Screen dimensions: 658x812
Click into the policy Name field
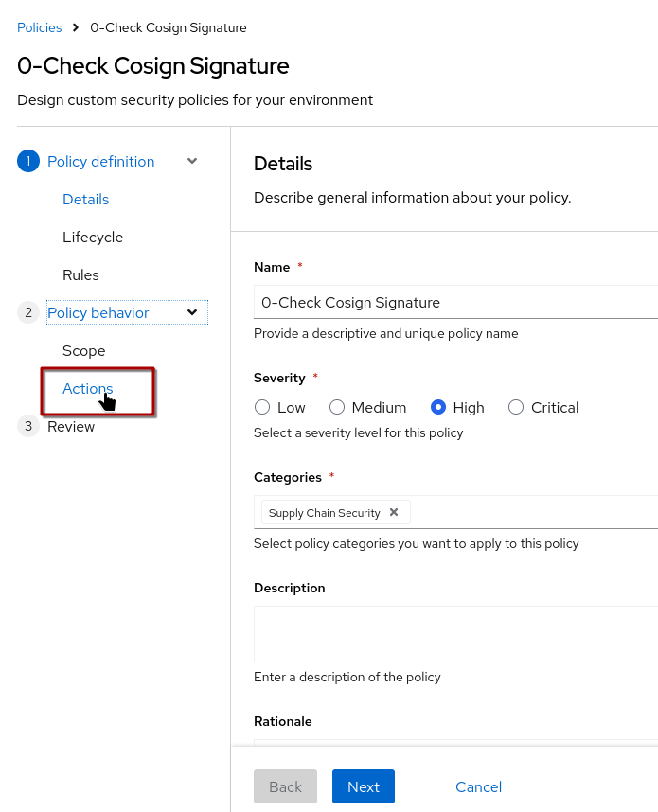point(454,303)
